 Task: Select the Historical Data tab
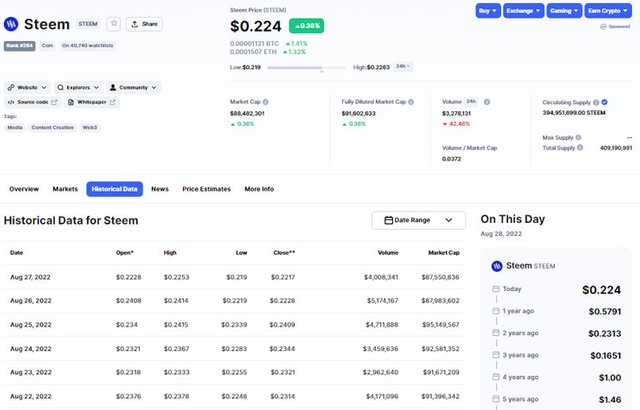(x=115, y=189)
